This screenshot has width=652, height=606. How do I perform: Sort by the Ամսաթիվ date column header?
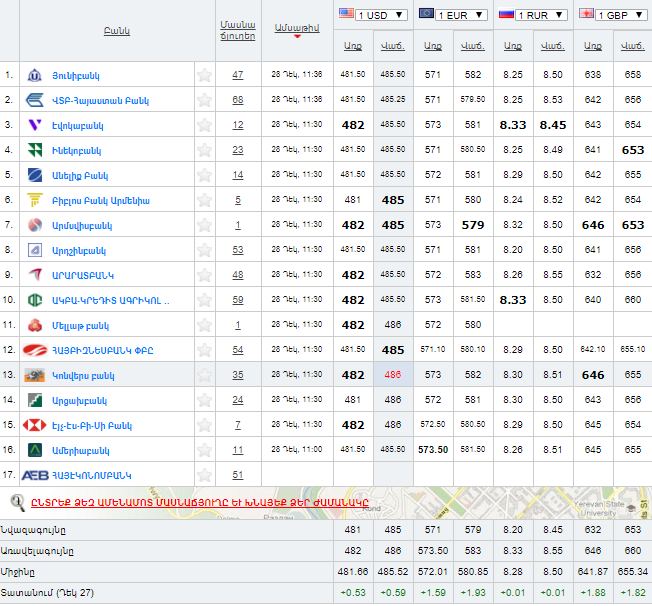[297, 28]
